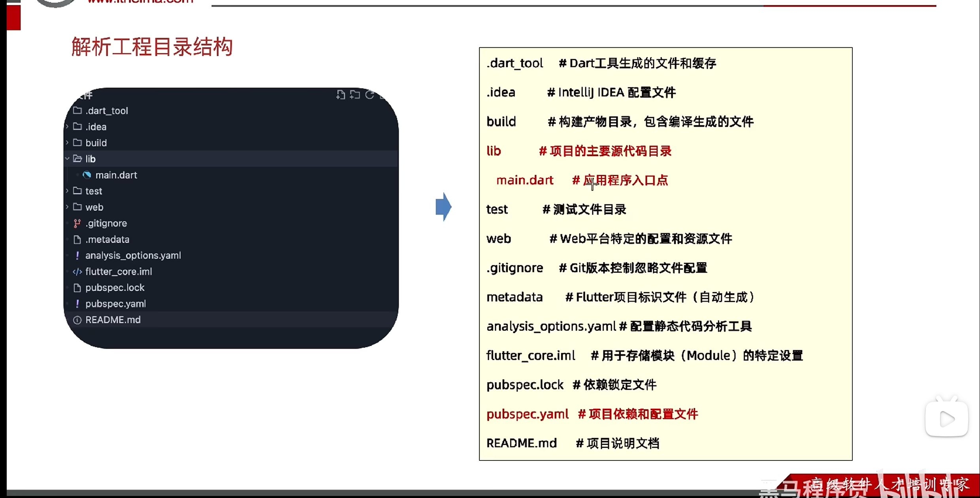Viewport: 980px width, 498px height.
Task: Click the New Folder icon in explorer header
Action: pyautogui.click(x=355, y=95)
